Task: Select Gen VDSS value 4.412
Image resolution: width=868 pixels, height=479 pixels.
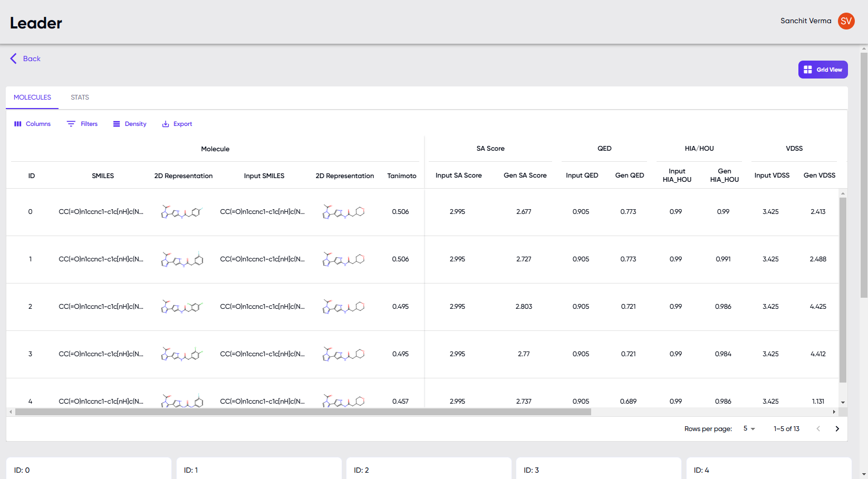Action: tap(818, 354)
